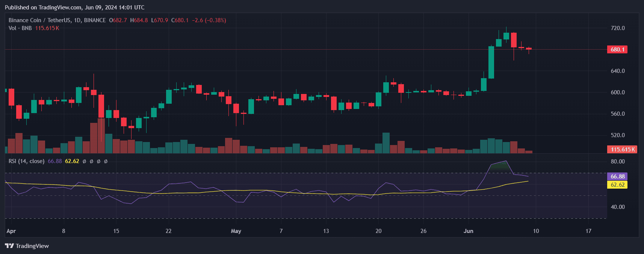Click the 40.00 RSI scale label

coord(618,207)
